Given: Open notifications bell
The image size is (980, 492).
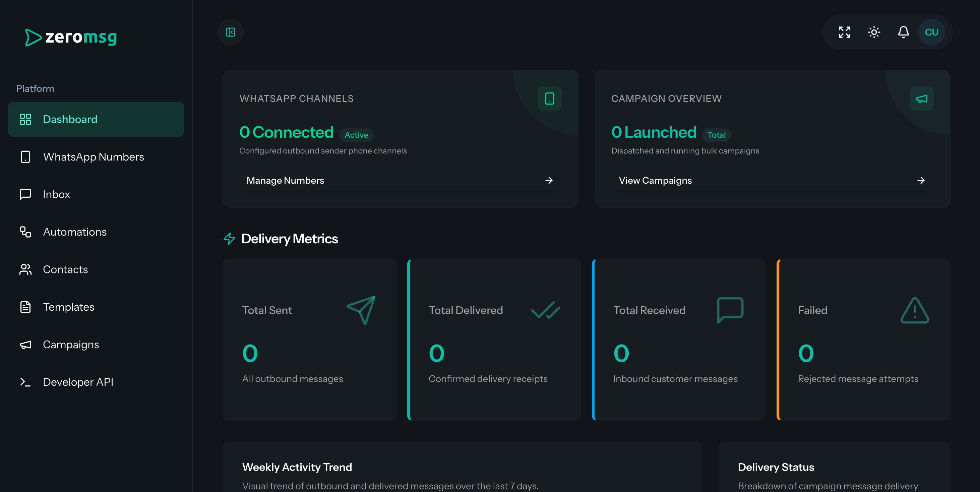Looking at the screenshot, I should click(x=903, y=33).
